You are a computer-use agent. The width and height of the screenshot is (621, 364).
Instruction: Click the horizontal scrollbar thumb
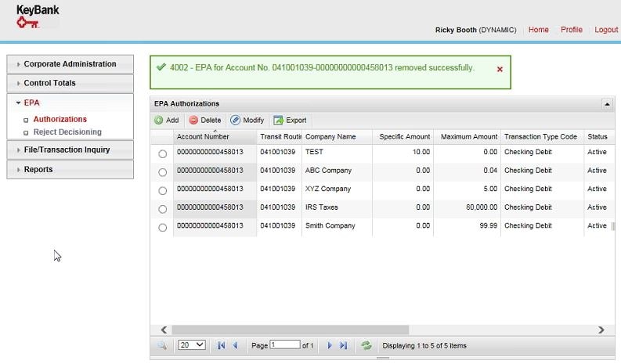click(x=290, y=330)
